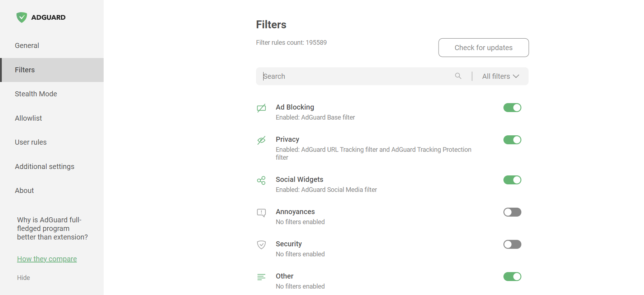Click Hide to dismiss the promo

click(x=23, y=278)
